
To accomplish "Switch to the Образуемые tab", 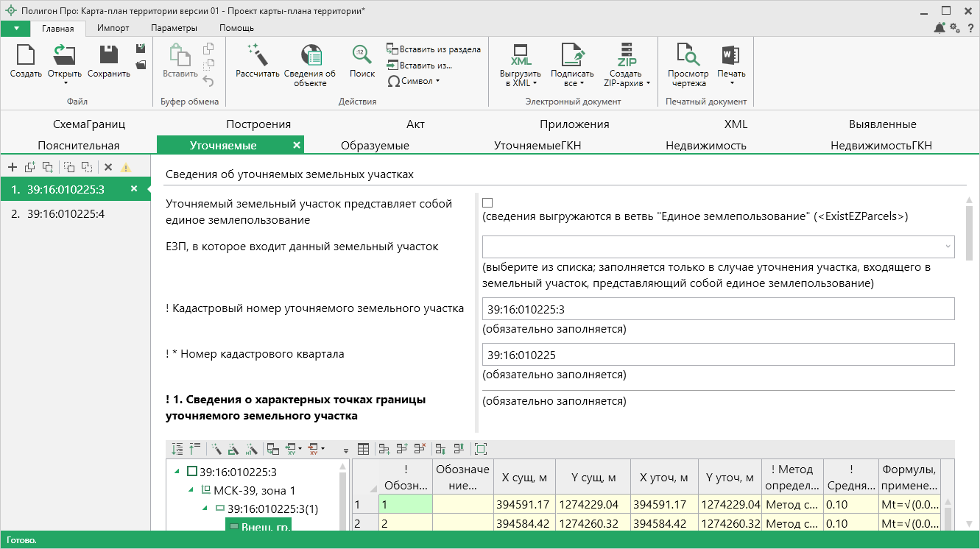I will pos(375,146).
